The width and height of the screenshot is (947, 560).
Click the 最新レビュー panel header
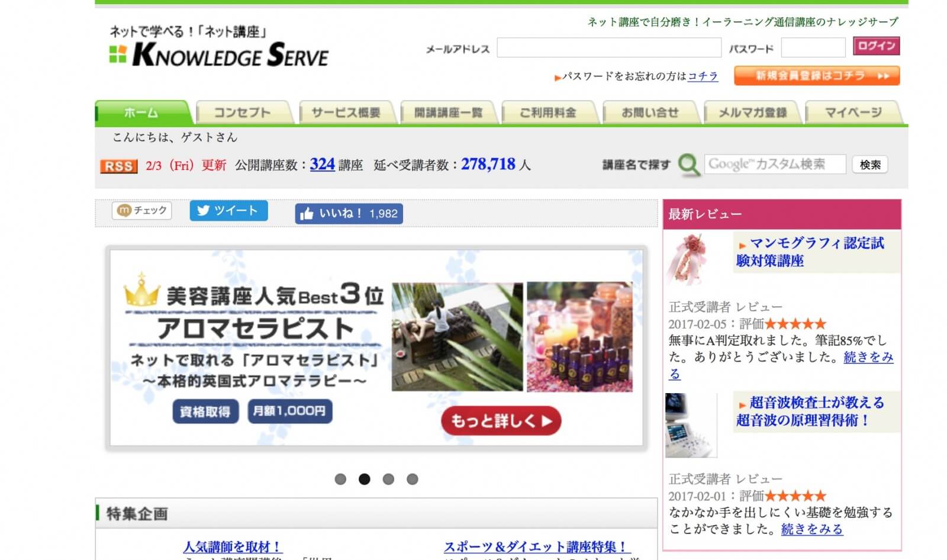click(782, 214)
